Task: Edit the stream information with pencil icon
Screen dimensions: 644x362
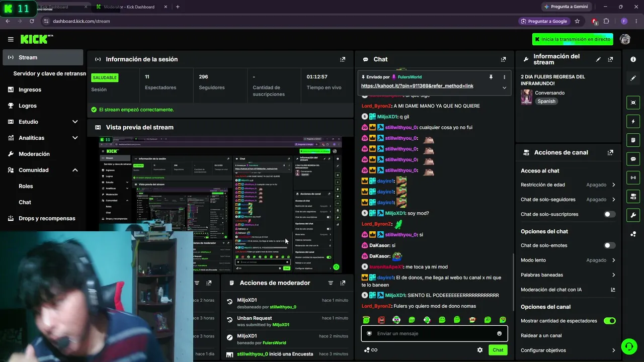Action: click(x=598, y=59)
